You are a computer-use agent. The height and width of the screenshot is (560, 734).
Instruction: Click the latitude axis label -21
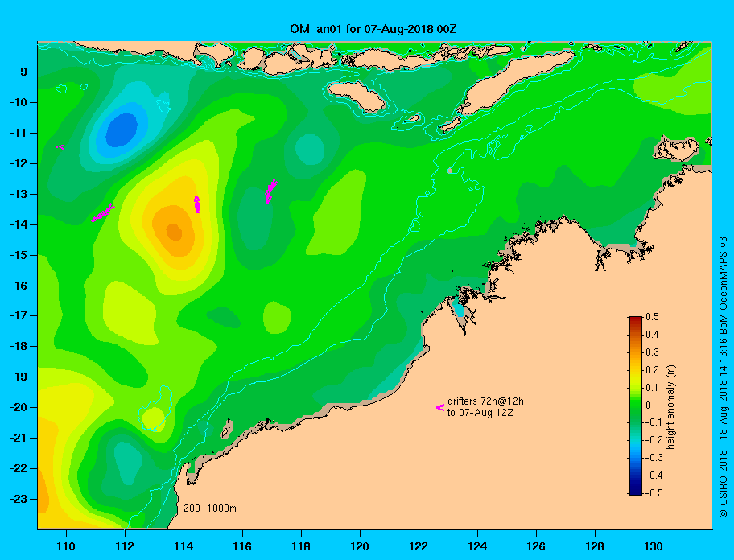pyautogui.click(x=18, y=438)
